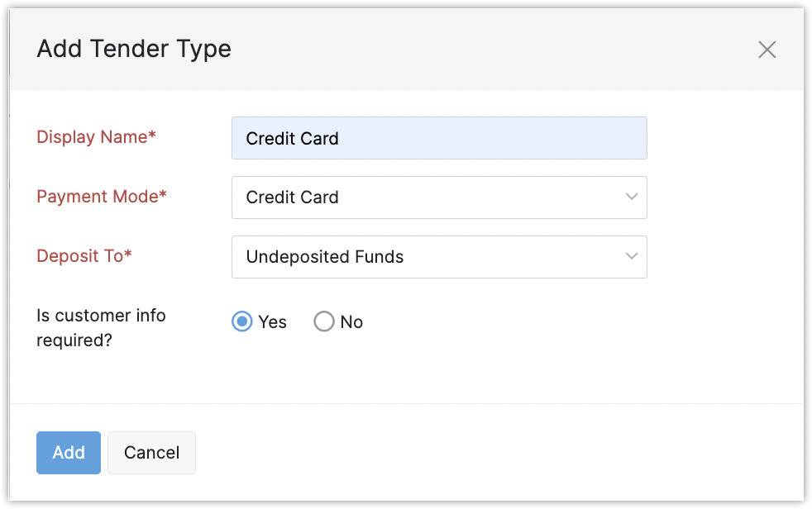Image resolution: width=812 pixels, height=509 pixels.
Task: Click the Display Name* label
Action: coord(96,137)
